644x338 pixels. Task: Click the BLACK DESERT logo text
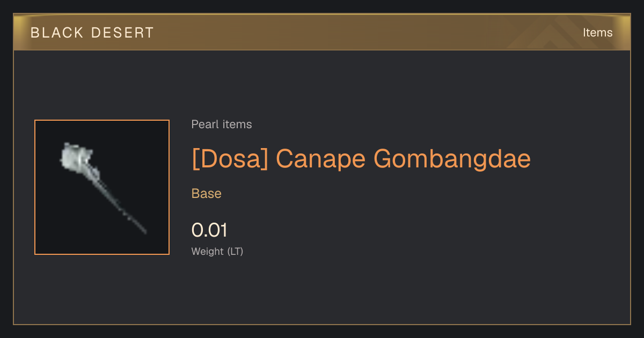coord(92,33)
